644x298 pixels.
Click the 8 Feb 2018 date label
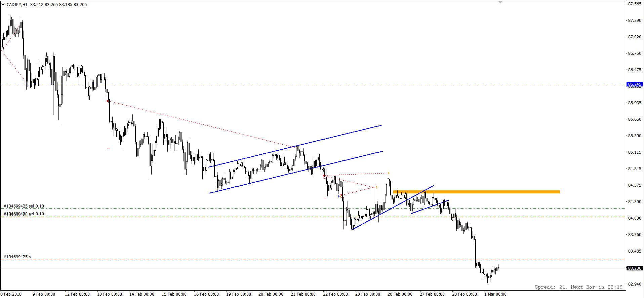(x=11, y=294)
